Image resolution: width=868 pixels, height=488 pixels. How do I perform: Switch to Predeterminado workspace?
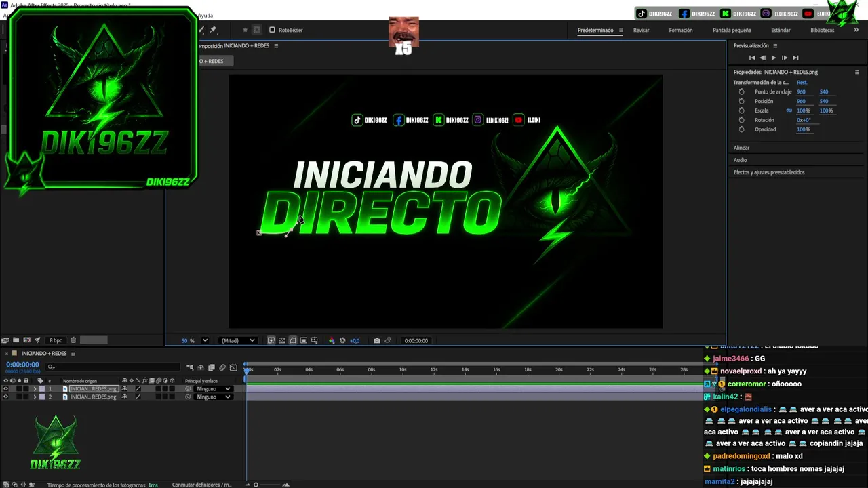595,30
